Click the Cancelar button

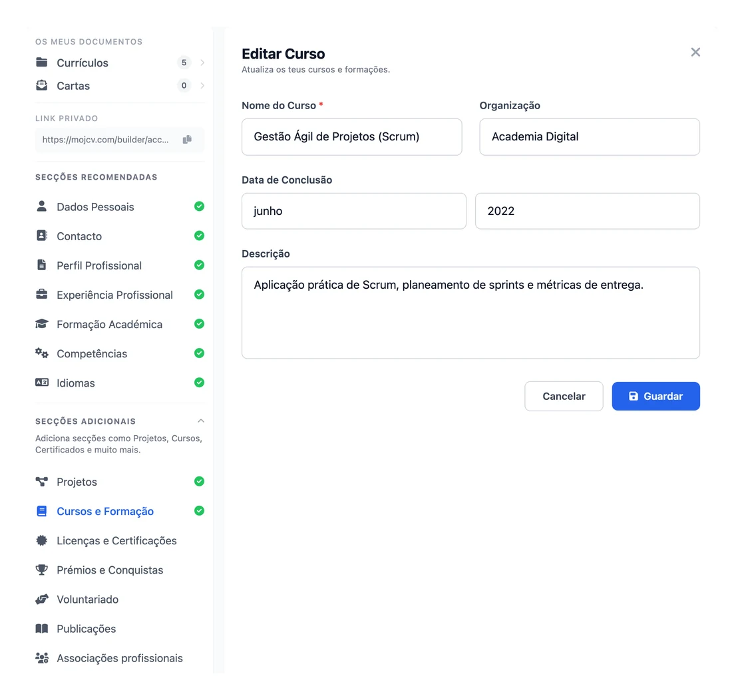click(x=564, y=397)
